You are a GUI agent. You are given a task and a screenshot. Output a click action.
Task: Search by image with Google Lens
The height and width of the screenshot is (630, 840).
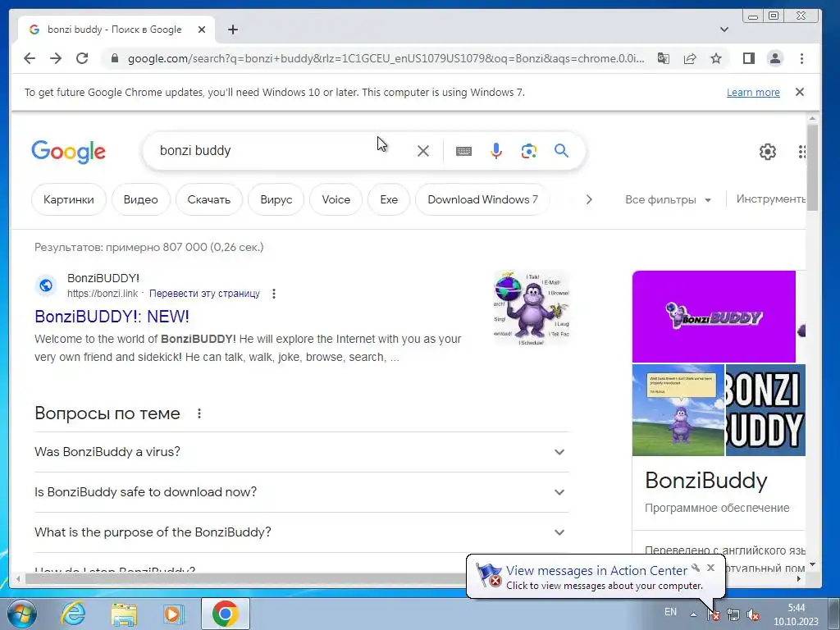click(x=529, y=151)
